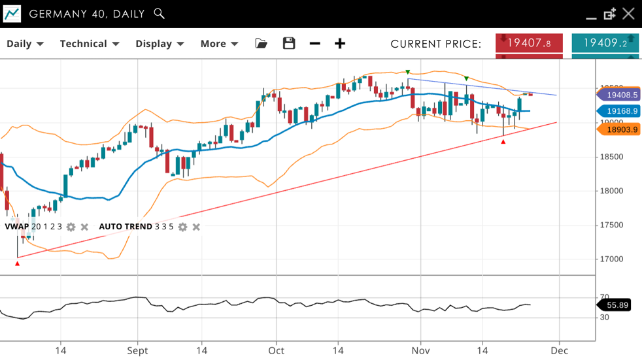Remove the VWAP indicator
The width and height of the screenshot is (642, 364).
(84, 227)
